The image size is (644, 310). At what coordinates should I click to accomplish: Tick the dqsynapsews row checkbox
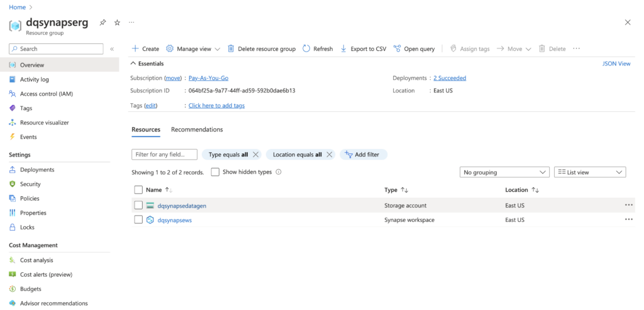(138, 220)
